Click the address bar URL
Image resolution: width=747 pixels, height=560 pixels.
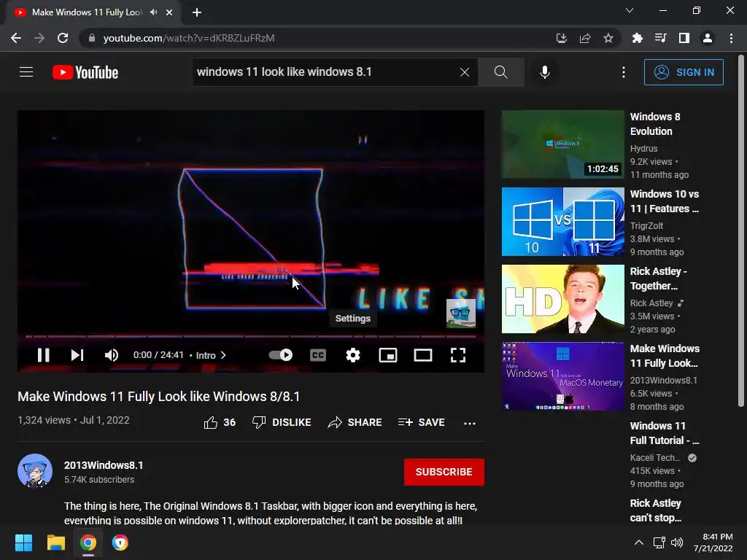click(x=189, y=38)
